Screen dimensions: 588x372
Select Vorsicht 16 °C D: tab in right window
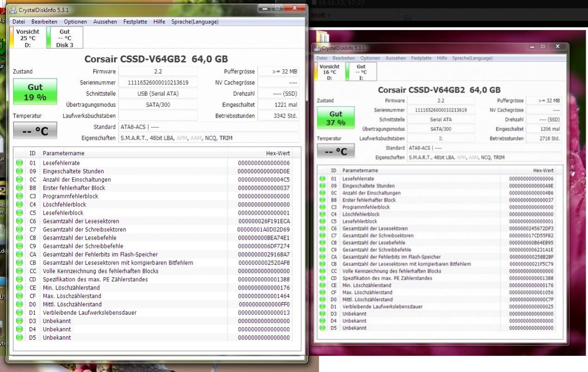coord(329,72)
